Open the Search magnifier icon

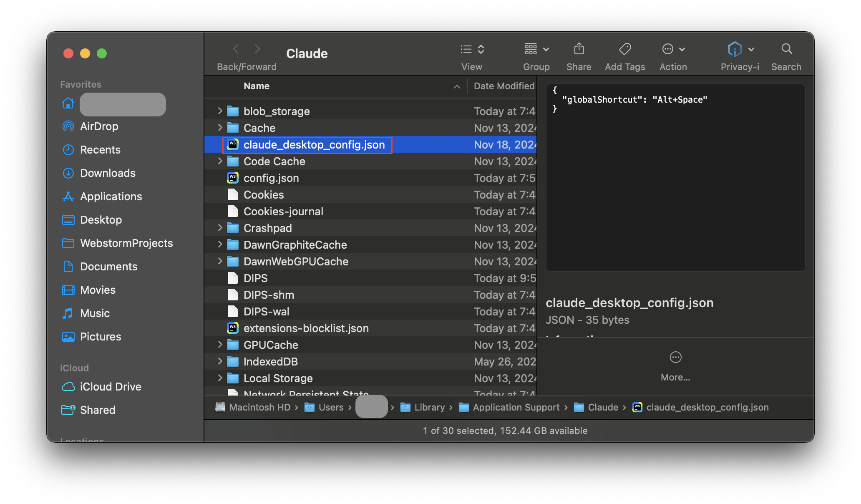(x=786, y=49)
